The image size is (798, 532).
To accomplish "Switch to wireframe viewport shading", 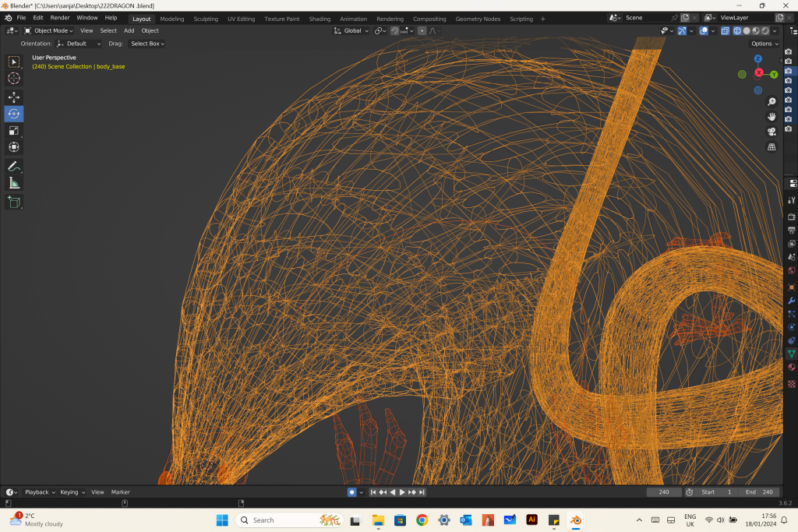I will pos(737,31).
